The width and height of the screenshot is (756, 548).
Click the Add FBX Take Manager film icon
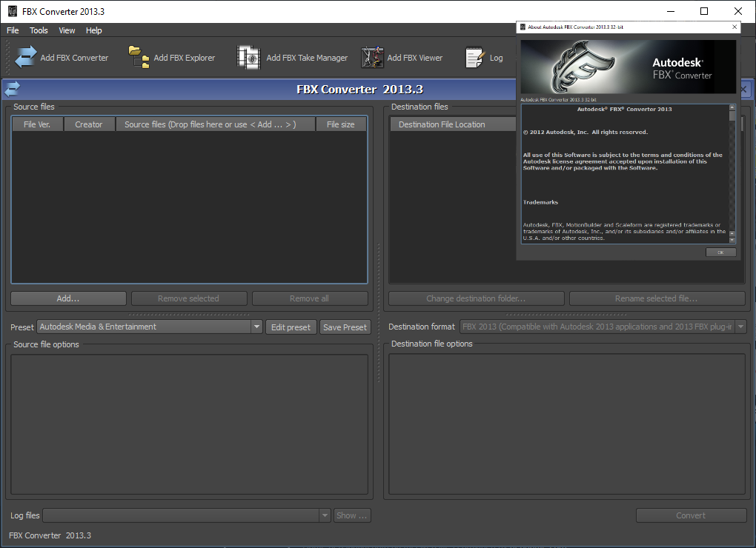[x=249, y=57]
